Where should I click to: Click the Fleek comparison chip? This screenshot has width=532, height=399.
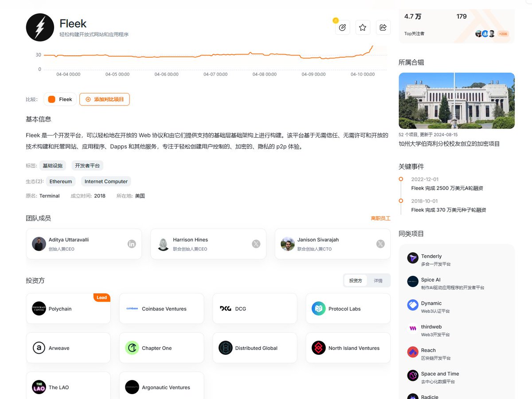[60, 99]
